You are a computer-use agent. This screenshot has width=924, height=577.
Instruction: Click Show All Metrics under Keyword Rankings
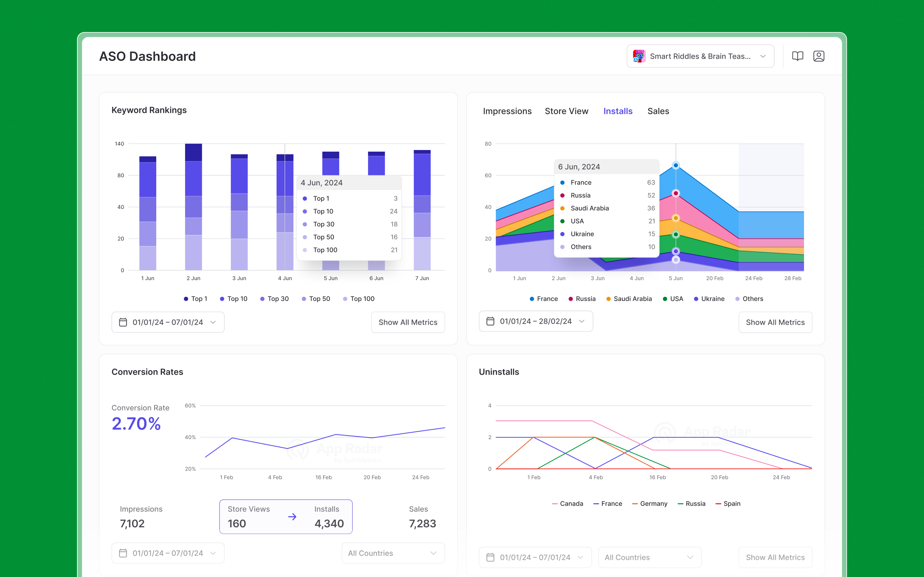408,322
